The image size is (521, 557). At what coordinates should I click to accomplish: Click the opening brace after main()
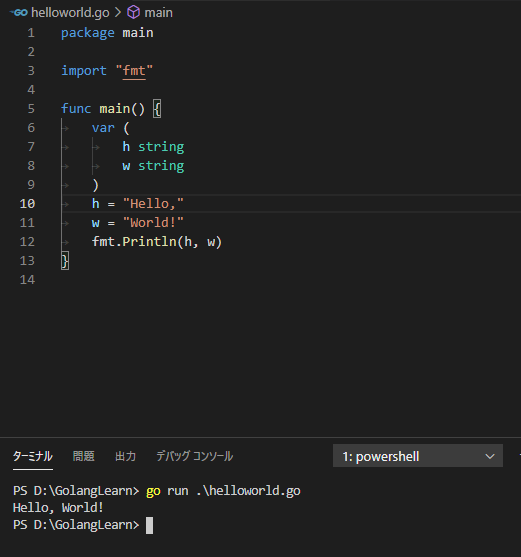[157, 109]
